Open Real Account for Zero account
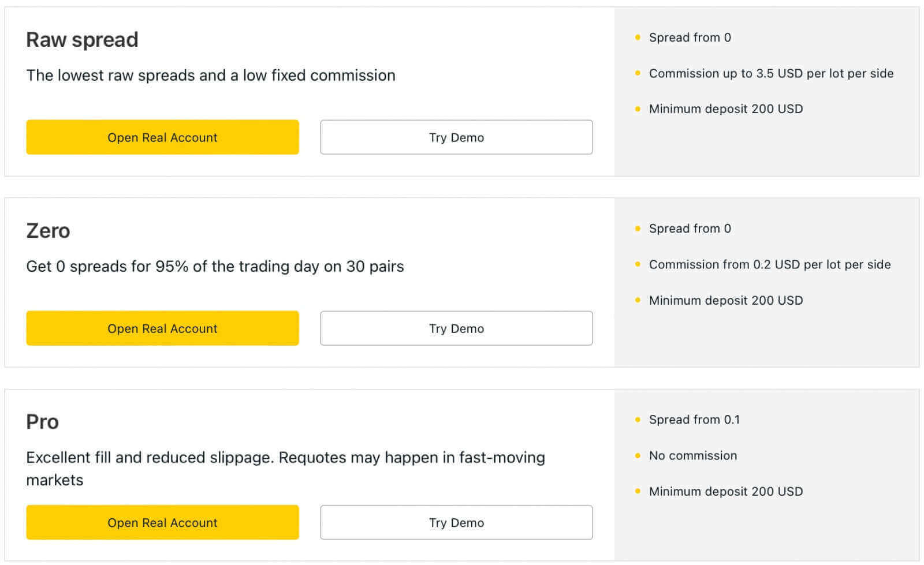924x565 pixels. (162, 328)
